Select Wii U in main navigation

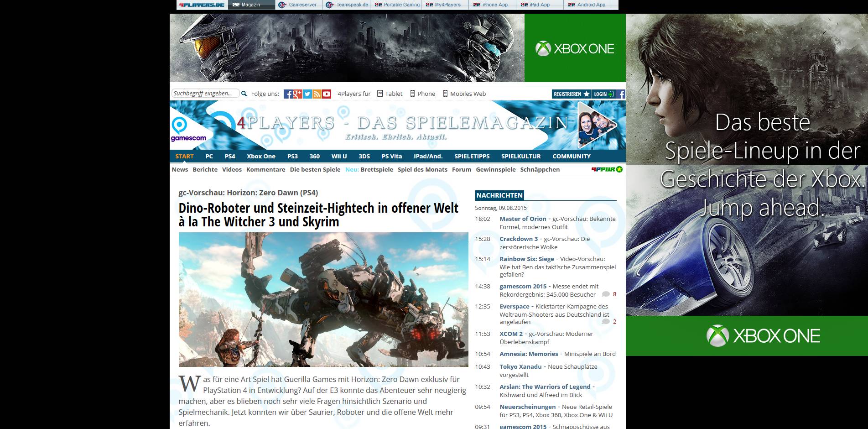click(339, 156)
